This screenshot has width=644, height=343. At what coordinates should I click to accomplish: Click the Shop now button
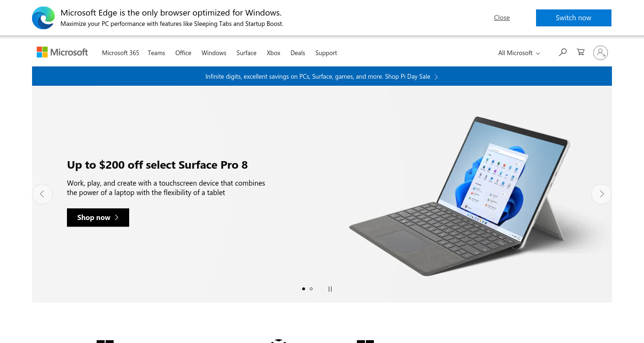(98, 217)
